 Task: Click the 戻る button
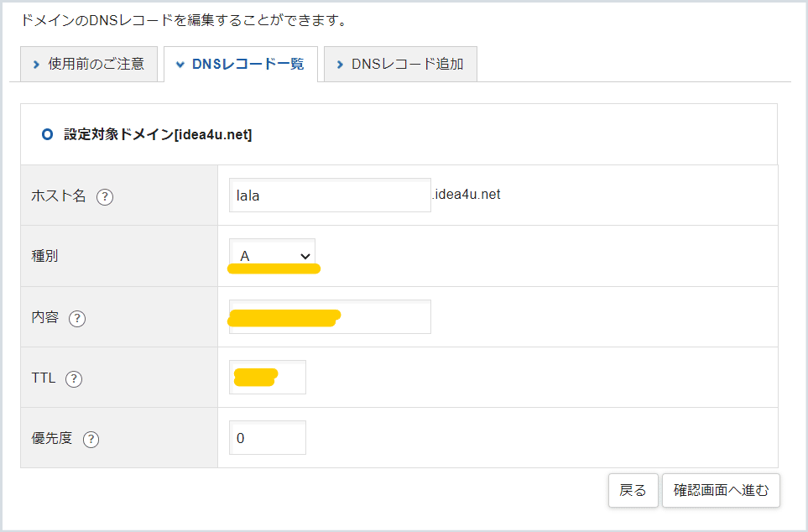[x=633, y=490]
